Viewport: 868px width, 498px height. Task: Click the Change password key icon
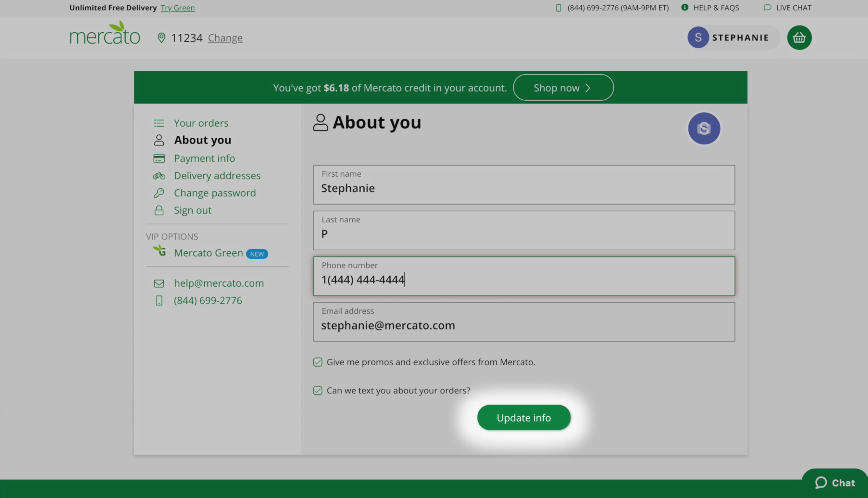click(159, 193)
